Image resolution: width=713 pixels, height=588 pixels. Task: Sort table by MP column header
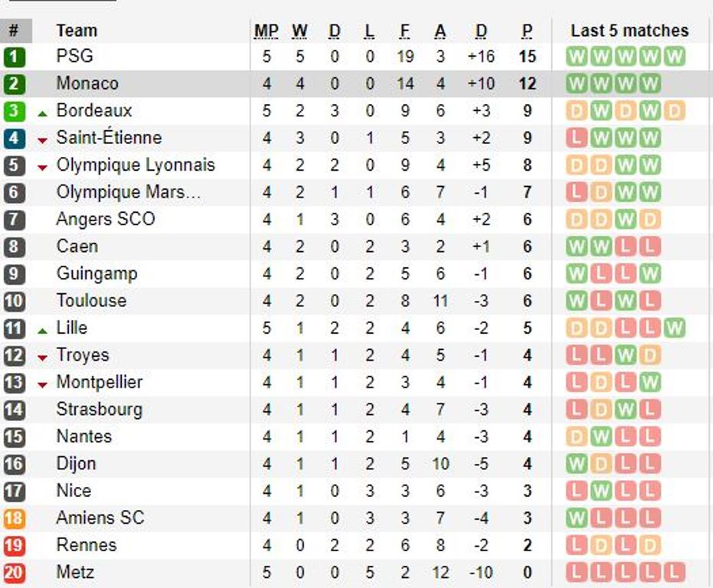click(267, 31)
